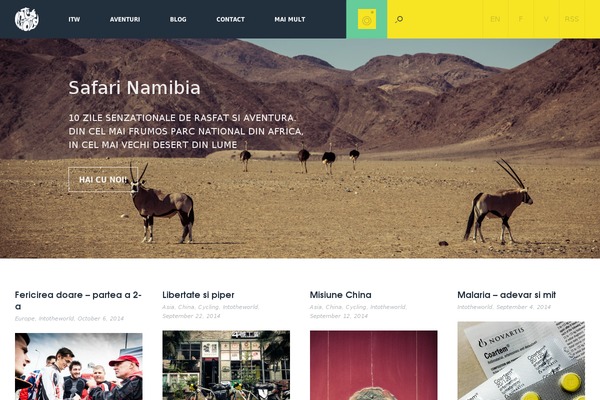The image size is (600, 400).
Task: Open the AVENTURI menu item
Action: 125,19
